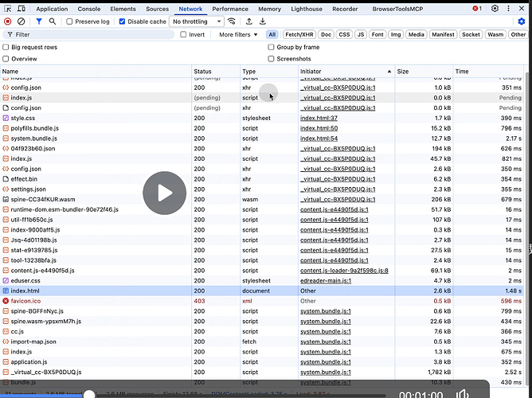Click the inspect element picker icon
Image resolution: width=532 pixels, height=398 pixels.
[x=7, y=9]
